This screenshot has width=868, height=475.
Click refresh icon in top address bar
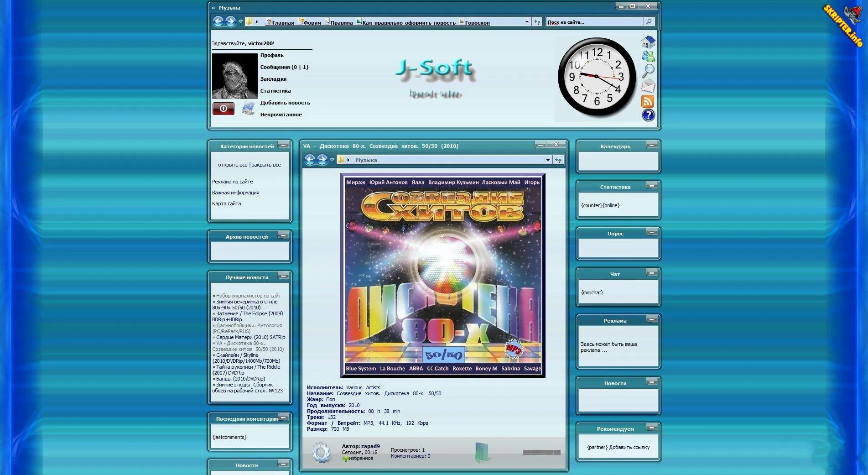pyautogui.click(x=537, y=22)
